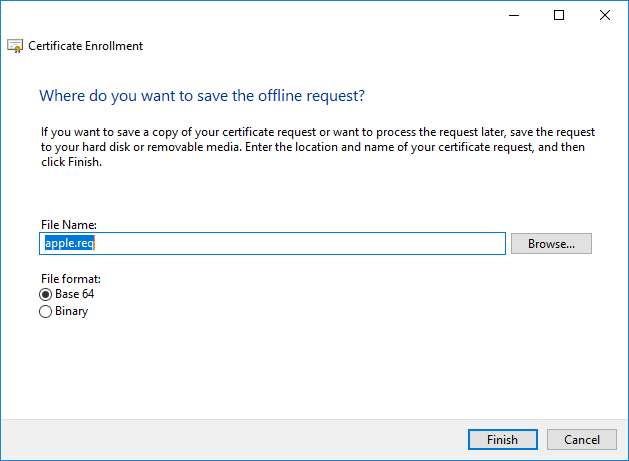Close the Certificate Enrollment wizard window
This screenshot has width=629, height=461.
click(605, 15)
